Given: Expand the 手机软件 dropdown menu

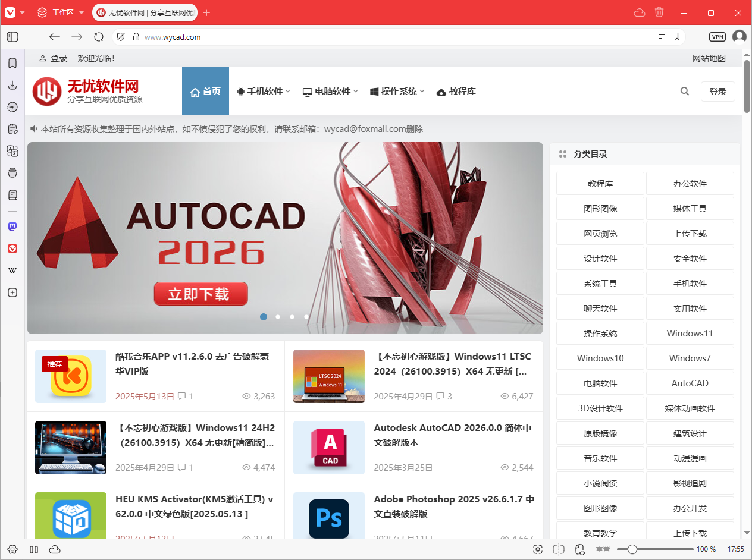Looking at the screenshot, I should coord(264,92).
